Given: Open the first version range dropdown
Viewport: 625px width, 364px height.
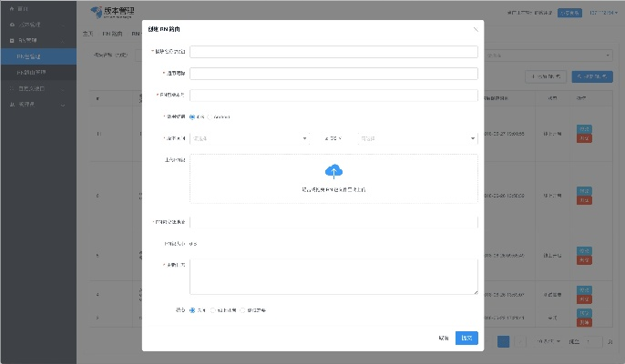Looking at the screenshot, I should [x=250, y=138].
